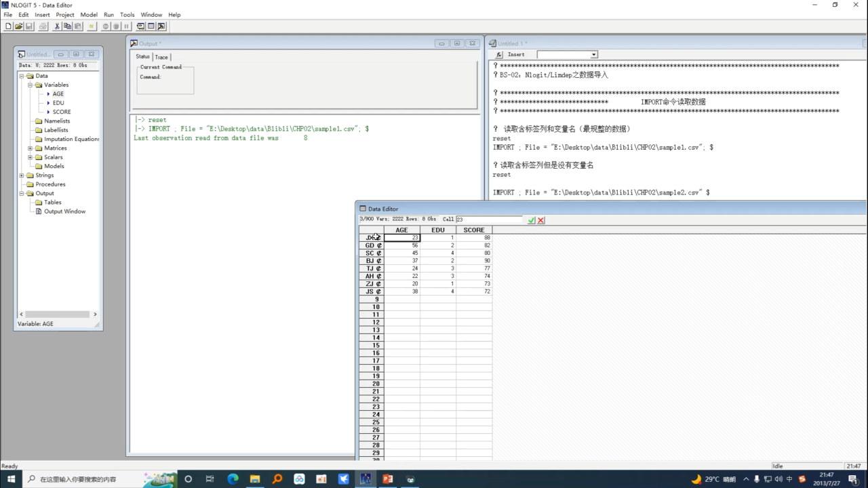Viewport: 868px width, 488px height.
Task: Select AGE variable in project tree
Action: click(58, 94)
